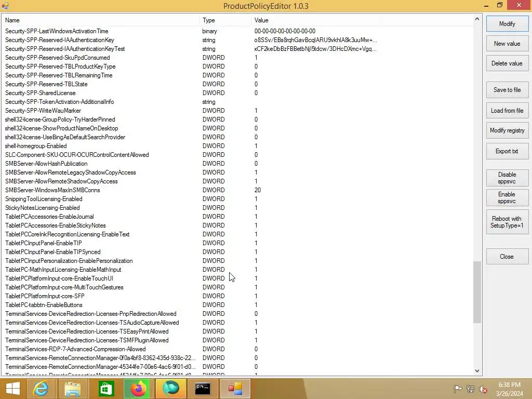Viewport: 532px width, 399px height.
Task: Click the Close button in side panel
Action: pos(507,257)
